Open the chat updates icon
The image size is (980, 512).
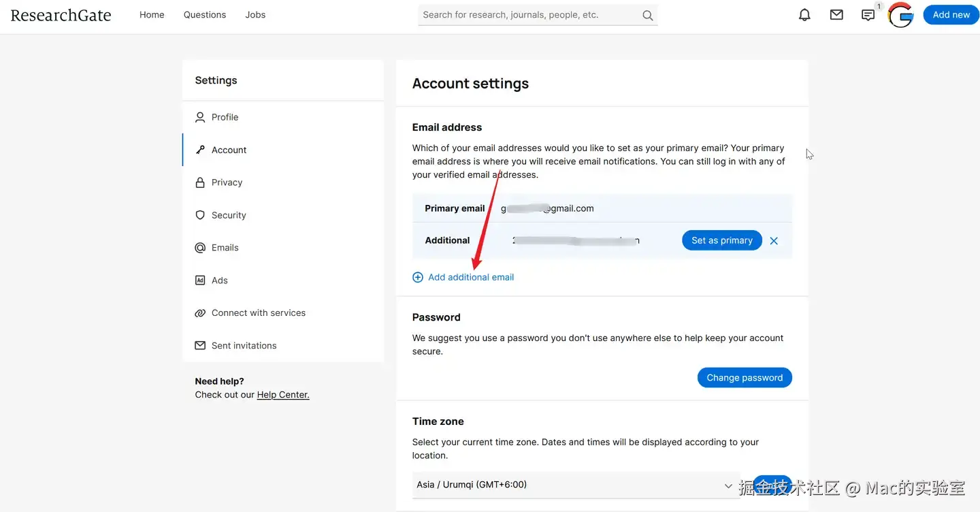tap(868, 15)
